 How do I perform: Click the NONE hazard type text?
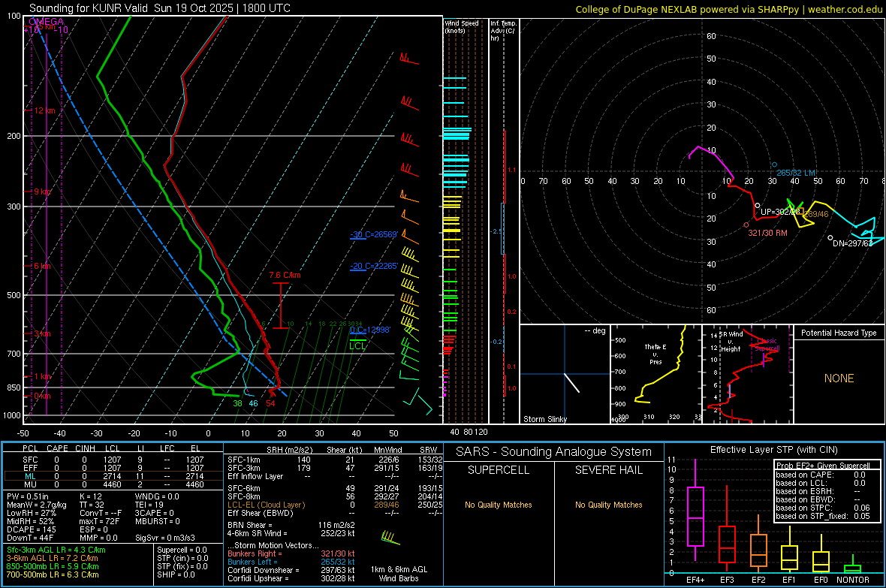tap(839, 378)
